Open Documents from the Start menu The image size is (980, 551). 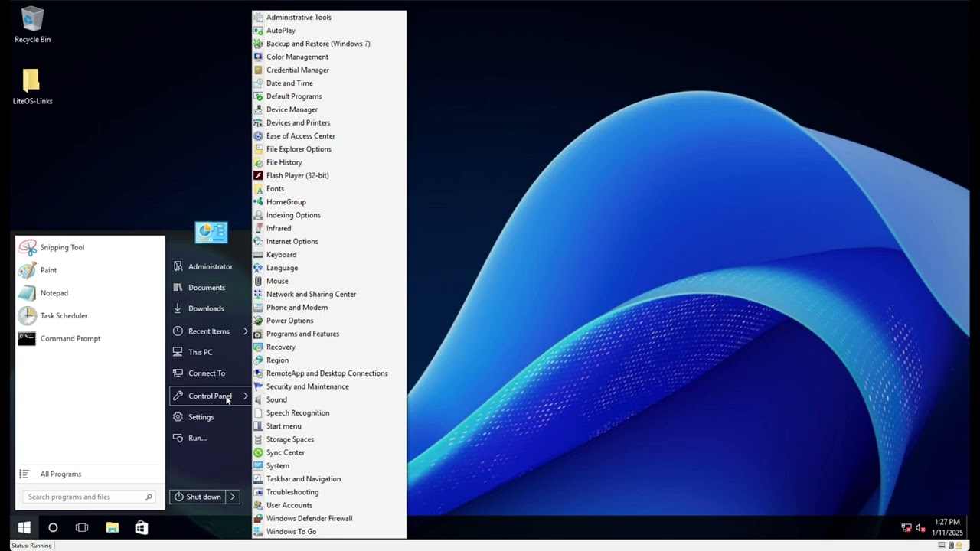pos(210,288)
